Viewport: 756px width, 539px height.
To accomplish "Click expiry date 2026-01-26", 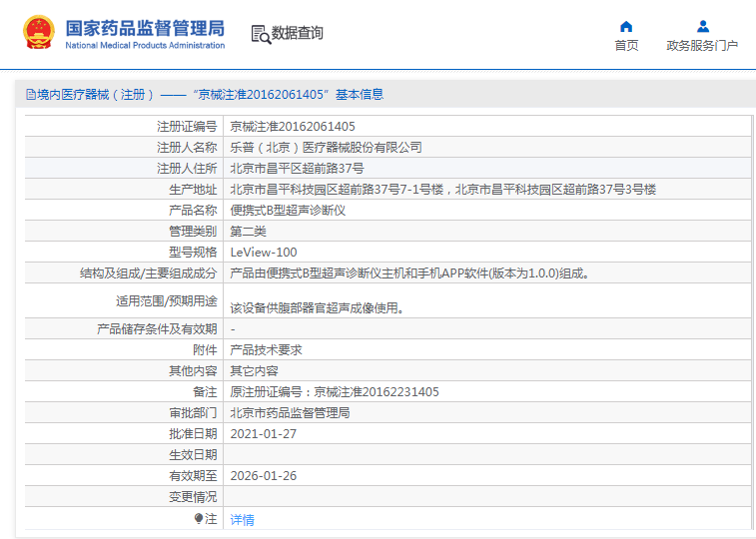I will 264,476.
